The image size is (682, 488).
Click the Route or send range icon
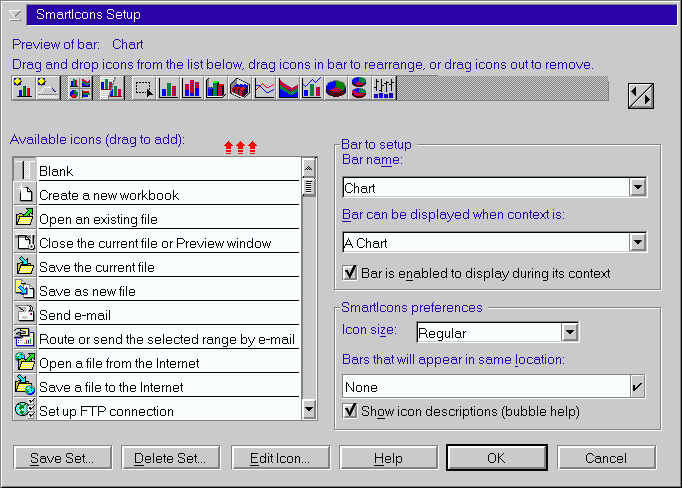25,338
